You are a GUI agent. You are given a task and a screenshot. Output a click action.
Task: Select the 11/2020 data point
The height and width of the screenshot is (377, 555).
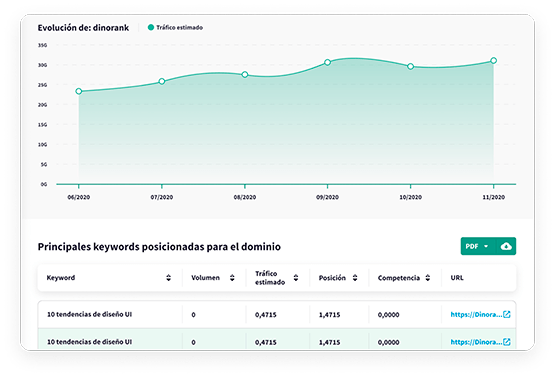(x=493, y=61)
